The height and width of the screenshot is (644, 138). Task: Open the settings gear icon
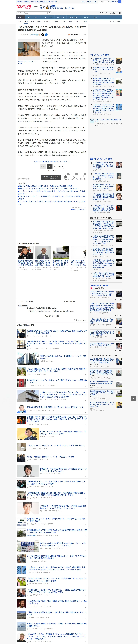click(x=120, y=13)
